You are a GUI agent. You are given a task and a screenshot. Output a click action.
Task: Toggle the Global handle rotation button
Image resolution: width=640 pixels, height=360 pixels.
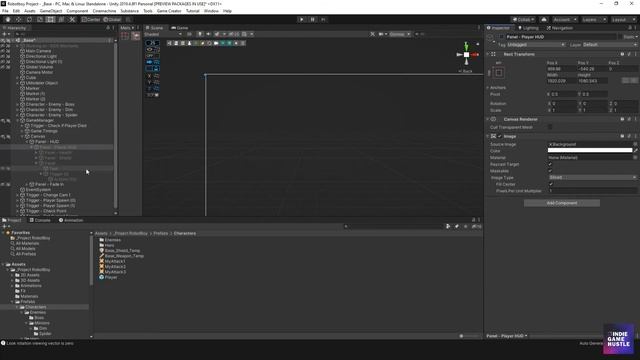coord(112,20)
